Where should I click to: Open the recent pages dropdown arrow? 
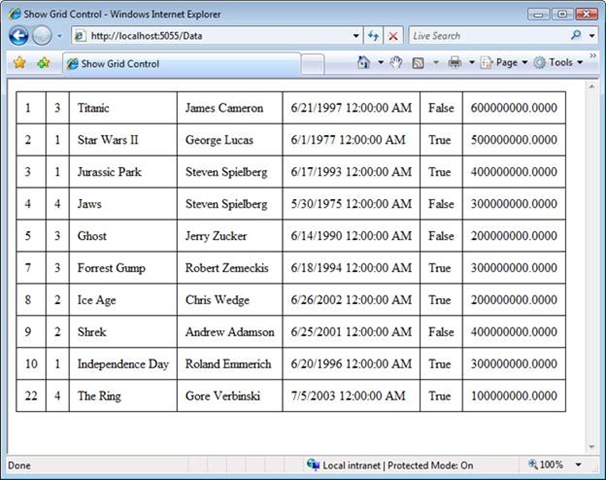pos(60,36)
